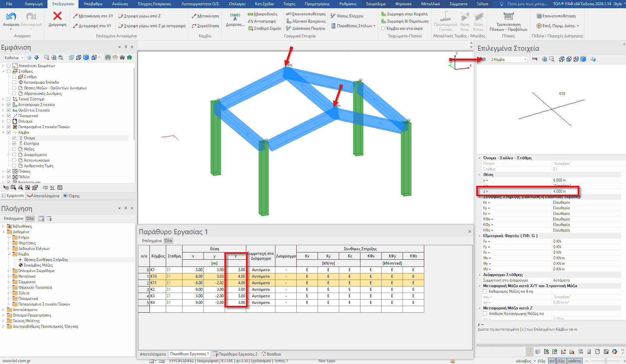The width and height of the screenshot is (626, 364).
Task: Enable Κόμβοι και στα άκρα checkbox
Action: (383, 28)
